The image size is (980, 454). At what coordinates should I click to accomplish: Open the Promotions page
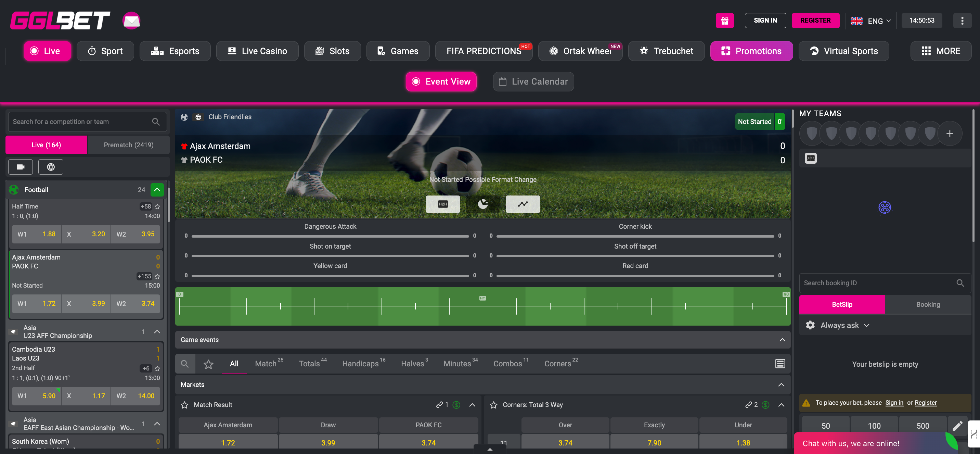coord(751,51)
